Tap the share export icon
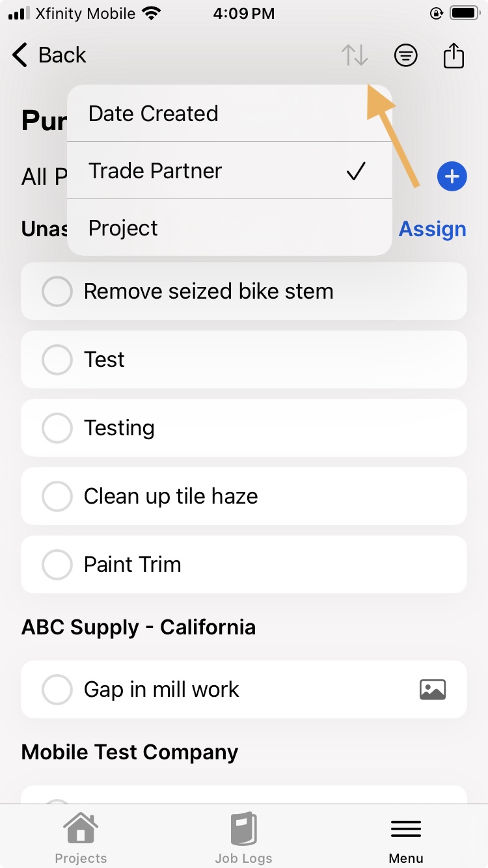Image resolution: width=488 pixels, height=868 pixels. tap(454, 55)
